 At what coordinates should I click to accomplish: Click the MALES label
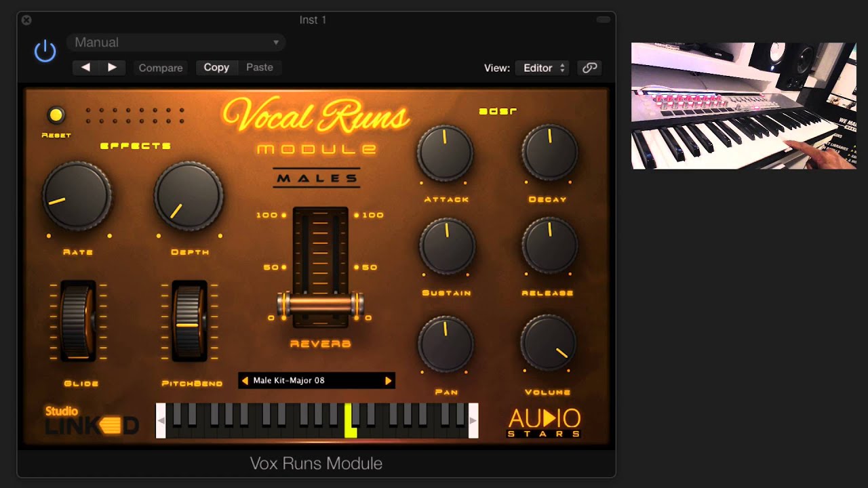point(317,179)
